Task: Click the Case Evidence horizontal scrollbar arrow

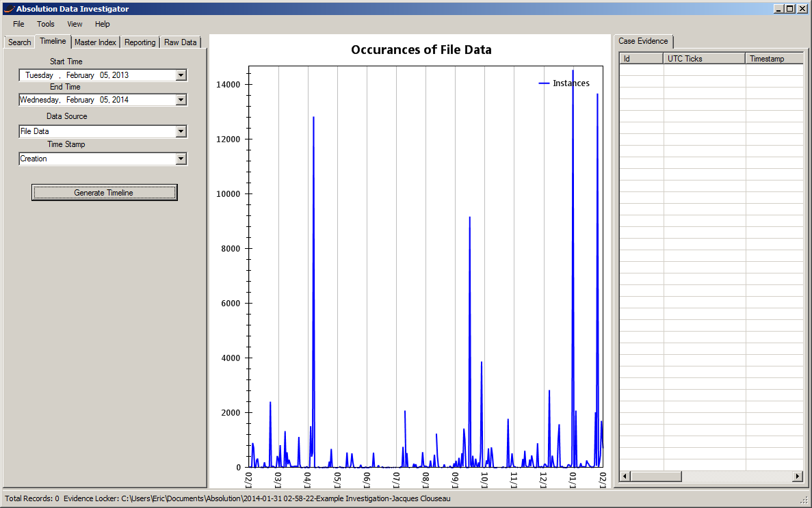Action: pyautogui.click(x=623, y=475)
